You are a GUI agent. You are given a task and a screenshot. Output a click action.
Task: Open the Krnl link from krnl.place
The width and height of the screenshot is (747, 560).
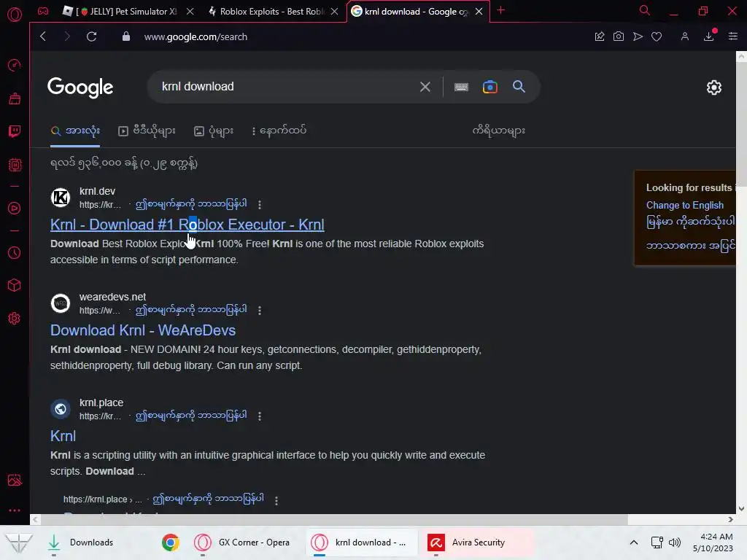coord(63,436)
